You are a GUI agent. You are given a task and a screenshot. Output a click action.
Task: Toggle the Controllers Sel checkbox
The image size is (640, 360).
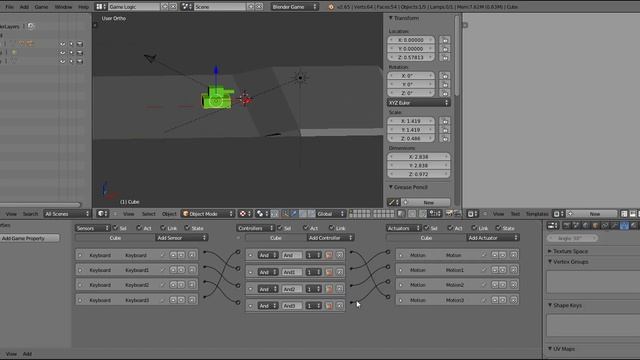coord(280,228)
